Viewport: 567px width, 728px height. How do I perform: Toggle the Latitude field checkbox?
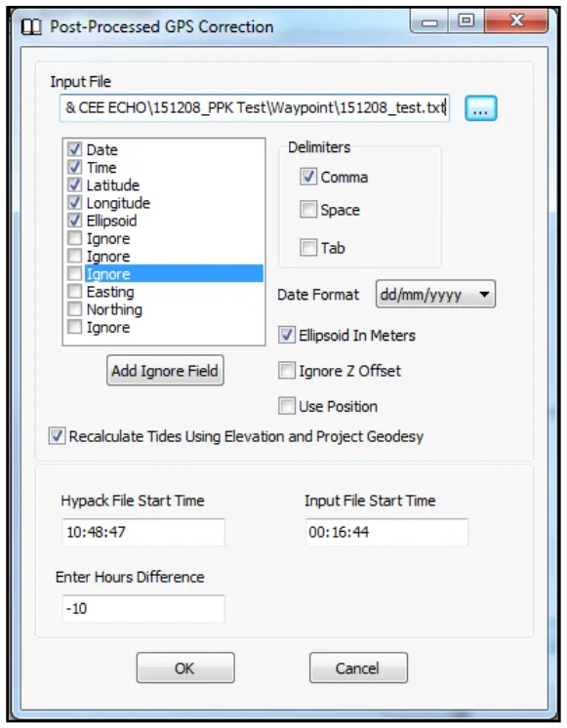(x=74, y=184)
